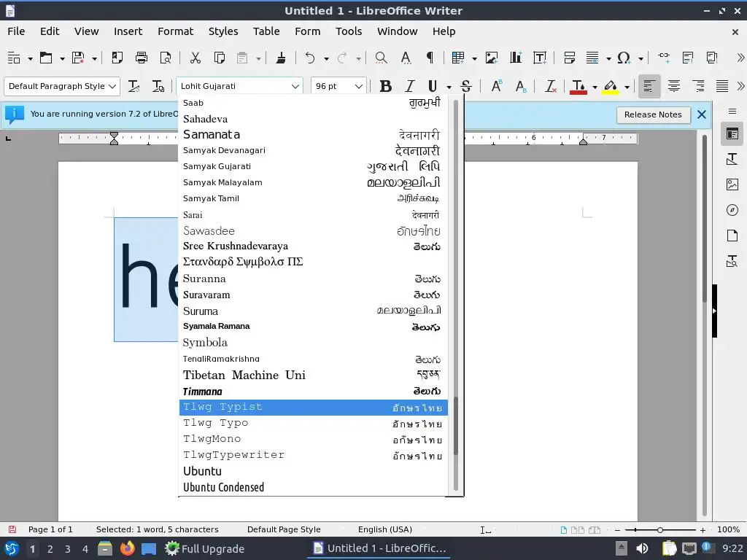Click the Save document icon
This screenshot has width=747, height=560.
click(x=78, y=58)
